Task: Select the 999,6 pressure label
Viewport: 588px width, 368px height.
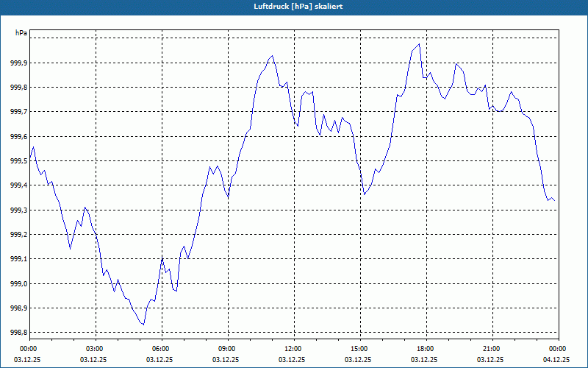Action: [19, 136]
